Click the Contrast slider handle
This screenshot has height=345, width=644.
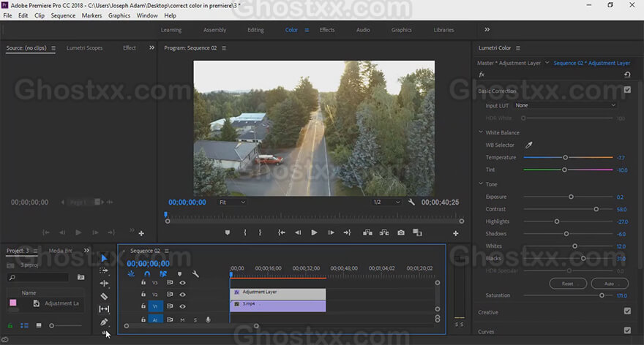[596, 209]
